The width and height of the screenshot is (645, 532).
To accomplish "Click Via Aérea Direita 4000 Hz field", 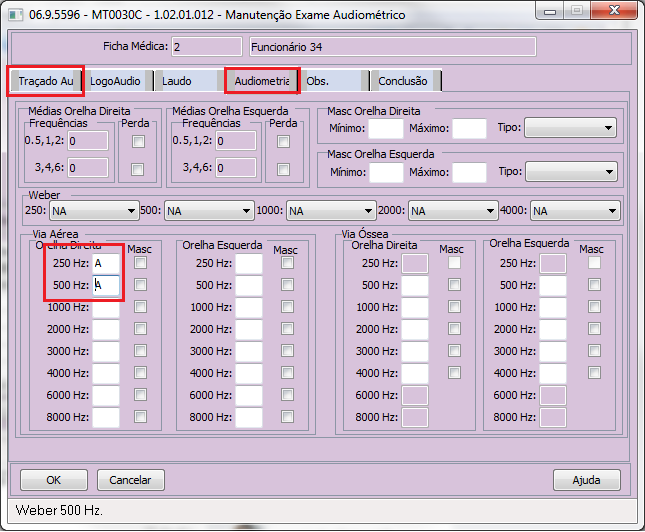I will point(106,373).
